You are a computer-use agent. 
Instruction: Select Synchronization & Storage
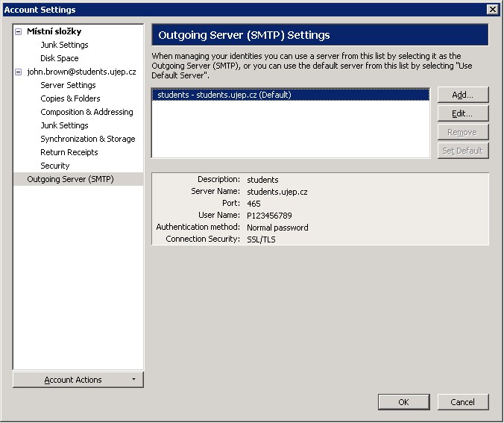pyautogui.click(x=87, y=139)
